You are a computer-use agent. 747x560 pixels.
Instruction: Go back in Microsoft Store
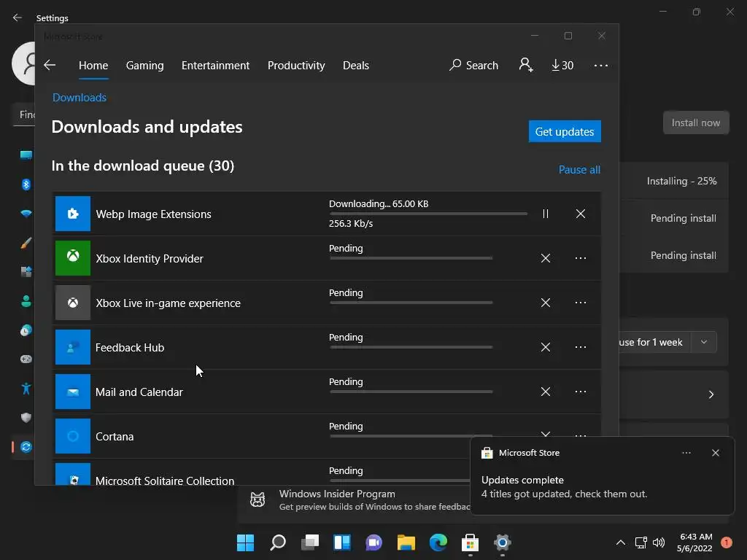50,65
